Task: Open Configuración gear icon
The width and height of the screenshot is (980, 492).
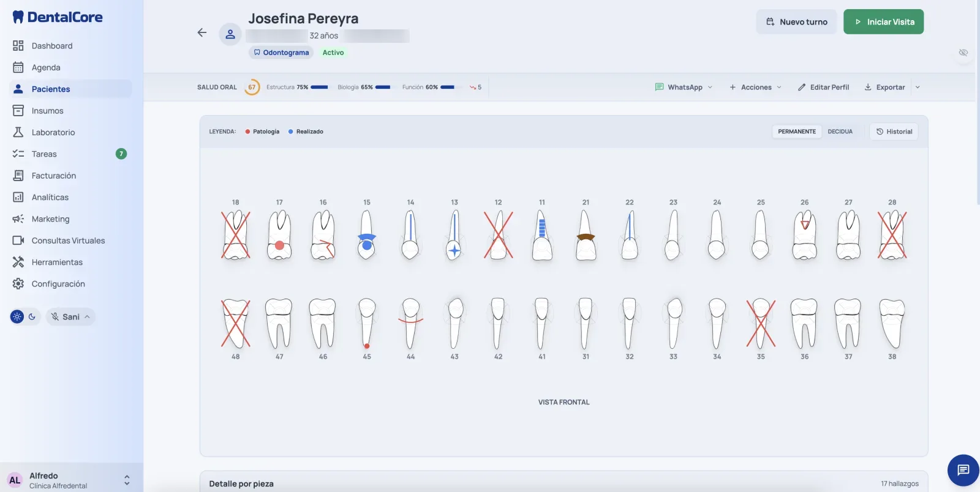Action: 18,284
